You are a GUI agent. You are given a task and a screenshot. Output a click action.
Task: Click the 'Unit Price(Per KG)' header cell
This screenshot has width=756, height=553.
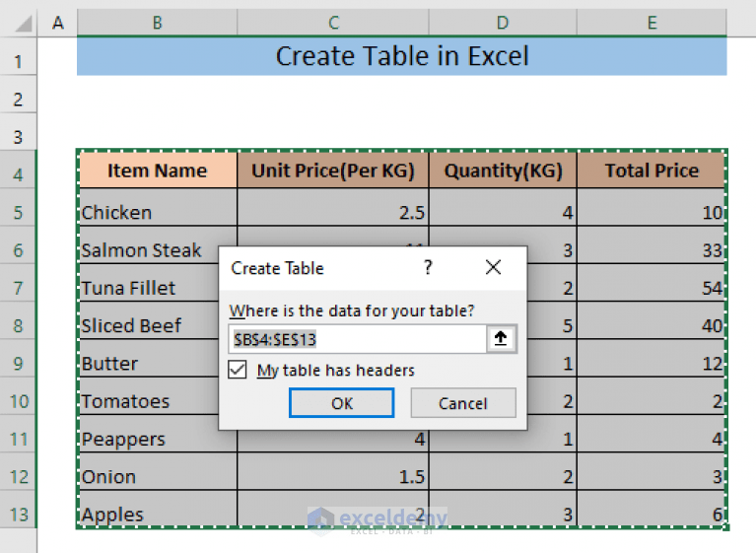tap(333, 170)
